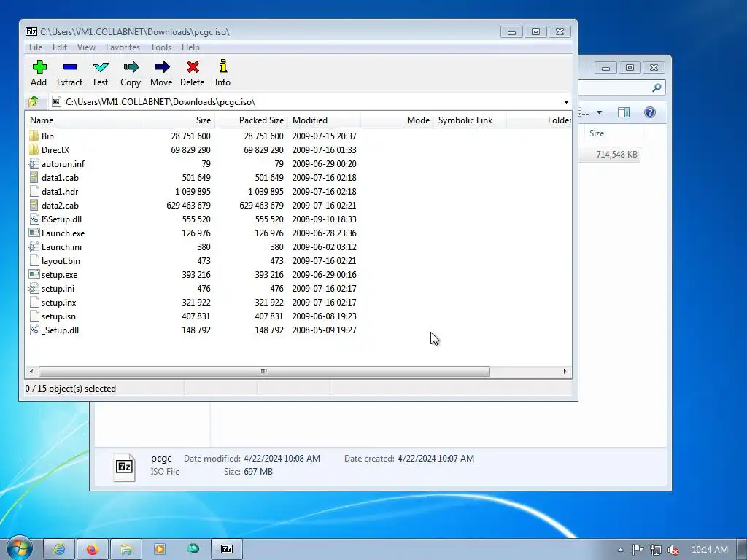
Task: Click the Launch.exe file icon
Action: tap(34, 233)
